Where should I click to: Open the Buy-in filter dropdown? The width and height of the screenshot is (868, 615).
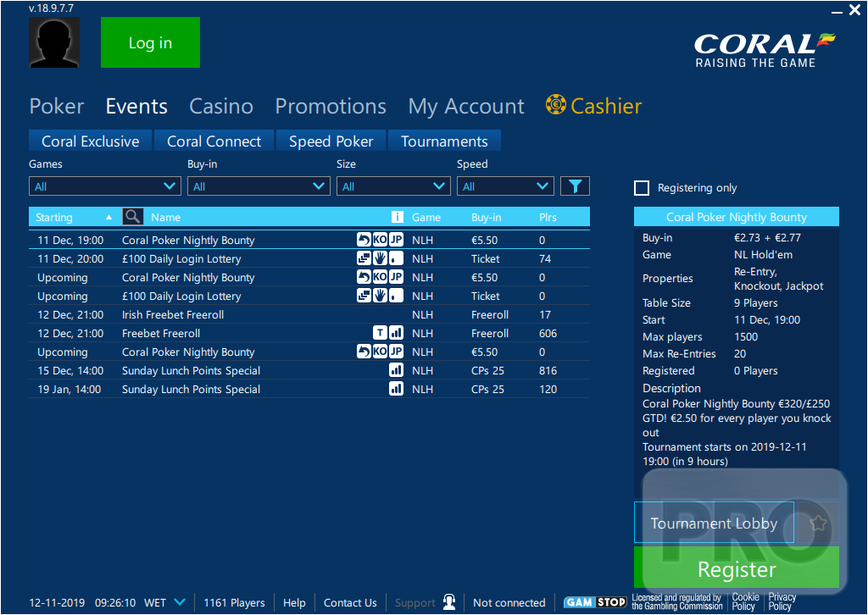coord(259,186)
